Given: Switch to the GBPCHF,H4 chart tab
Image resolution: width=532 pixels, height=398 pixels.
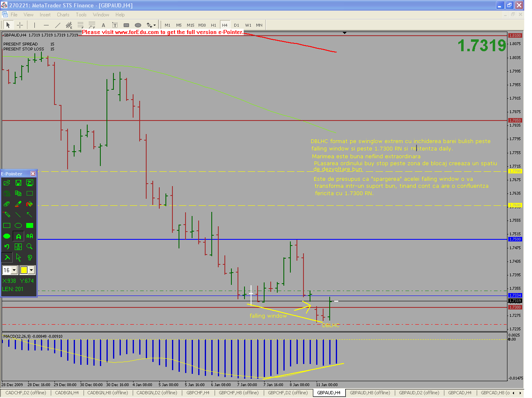Looking at the screenshot, I should pos(198,393).
